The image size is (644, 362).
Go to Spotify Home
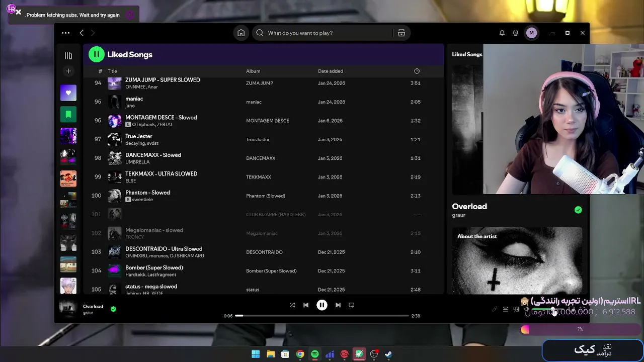pos(241,33)
